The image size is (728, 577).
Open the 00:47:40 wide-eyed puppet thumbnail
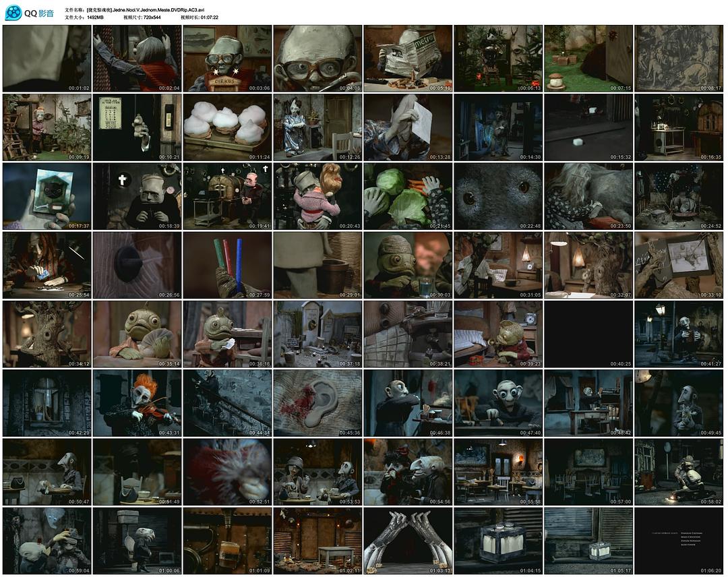498,403
